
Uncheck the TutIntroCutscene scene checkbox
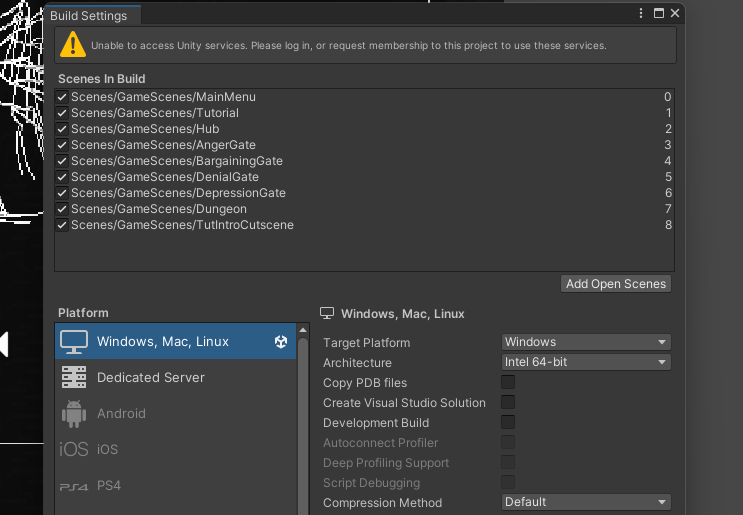(62, 225)
